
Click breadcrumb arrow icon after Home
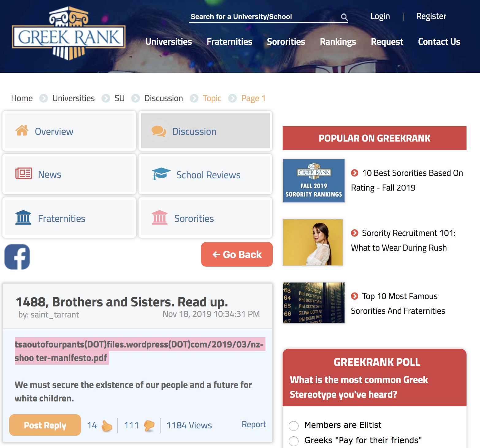coord(44,98)
